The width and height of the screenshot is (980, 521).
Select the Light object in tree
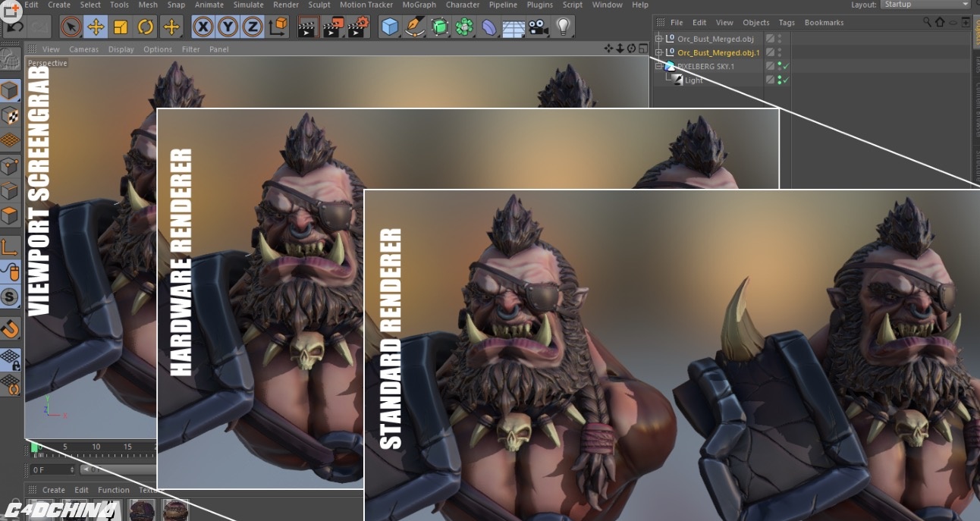[694, 80]
